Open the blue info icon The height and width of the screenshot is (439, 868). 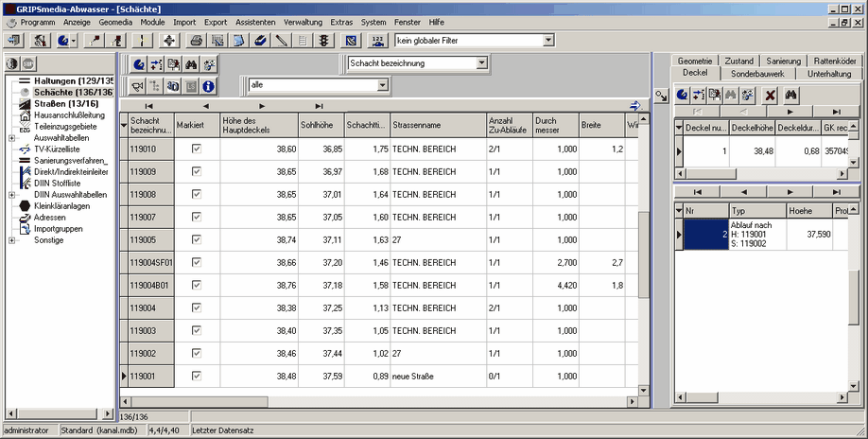(209, 86)
